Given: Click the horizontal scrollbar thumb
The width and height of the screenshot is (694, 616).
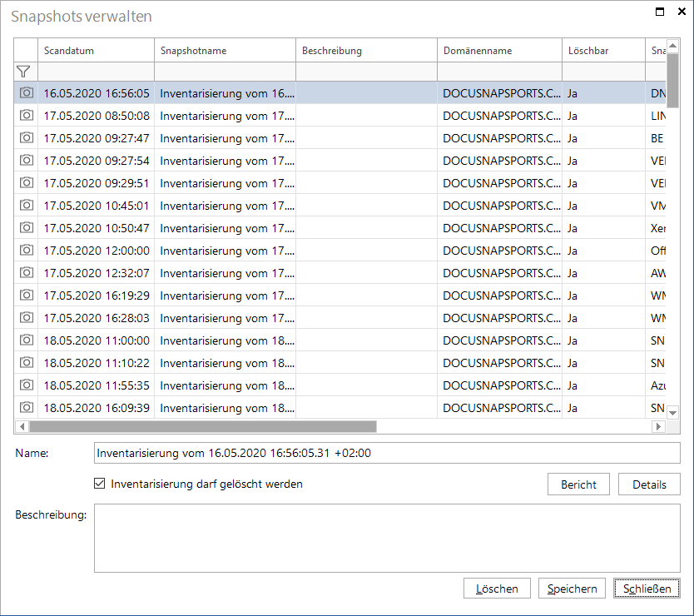Looking at the screenshot, I should click(203, 426).
